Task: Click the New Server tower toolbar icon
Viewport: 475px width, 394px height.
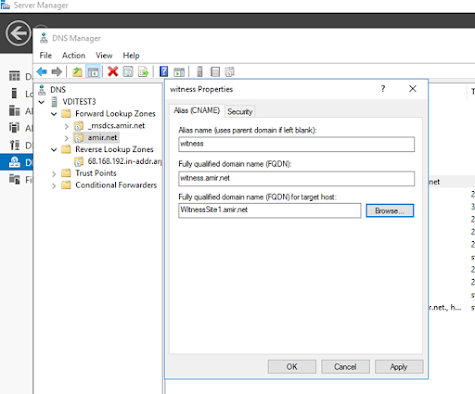Action: [200, 72]
